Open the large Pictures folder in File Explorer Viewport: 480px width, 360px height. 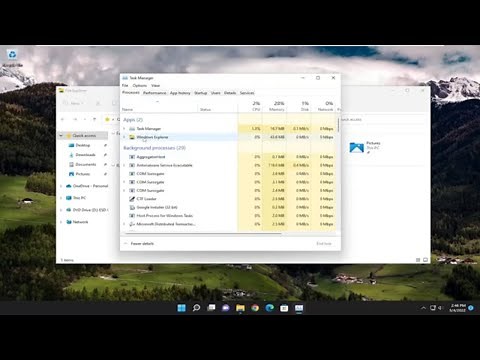click(356, 147)
